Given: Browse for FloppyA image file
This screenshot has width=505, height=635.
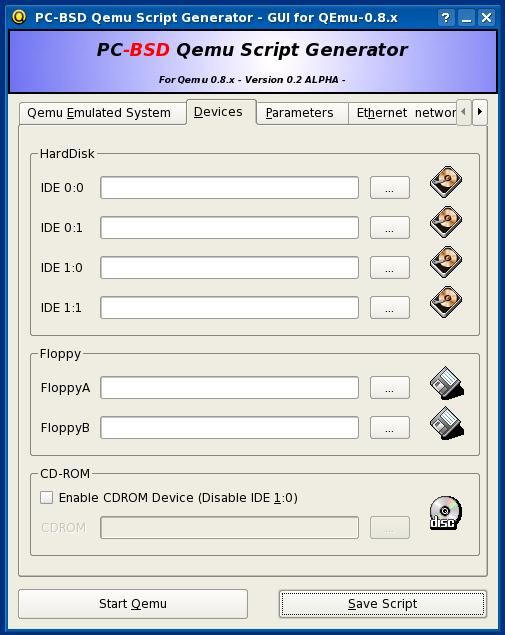Looking at the screenshot, I should pyautogui.click(x=390, y=388).
